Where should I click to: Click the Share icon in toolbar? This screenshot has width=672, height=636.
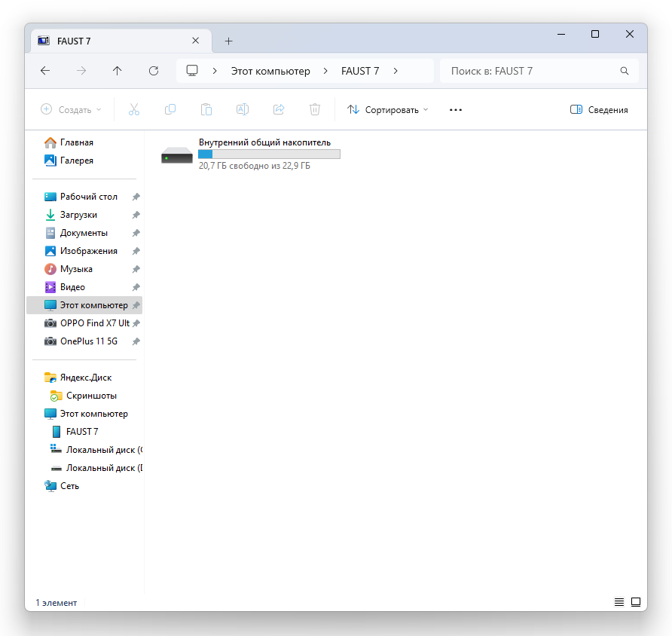[x=279, y=110]
